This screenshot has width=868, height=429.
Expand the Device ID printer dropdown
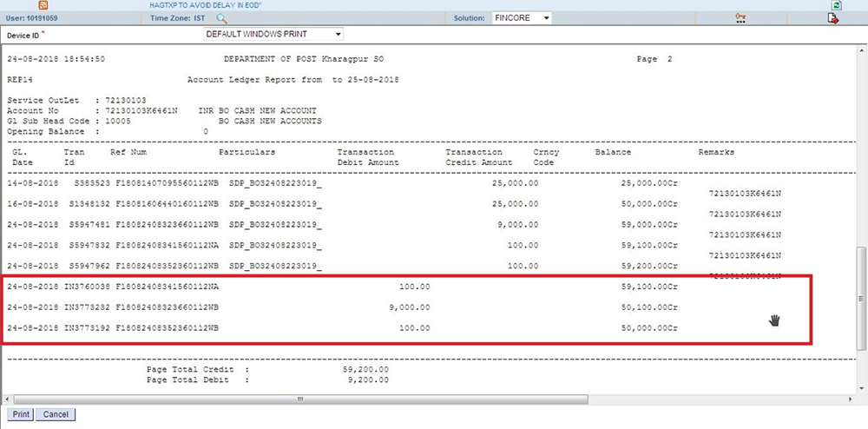click(273, 34)
